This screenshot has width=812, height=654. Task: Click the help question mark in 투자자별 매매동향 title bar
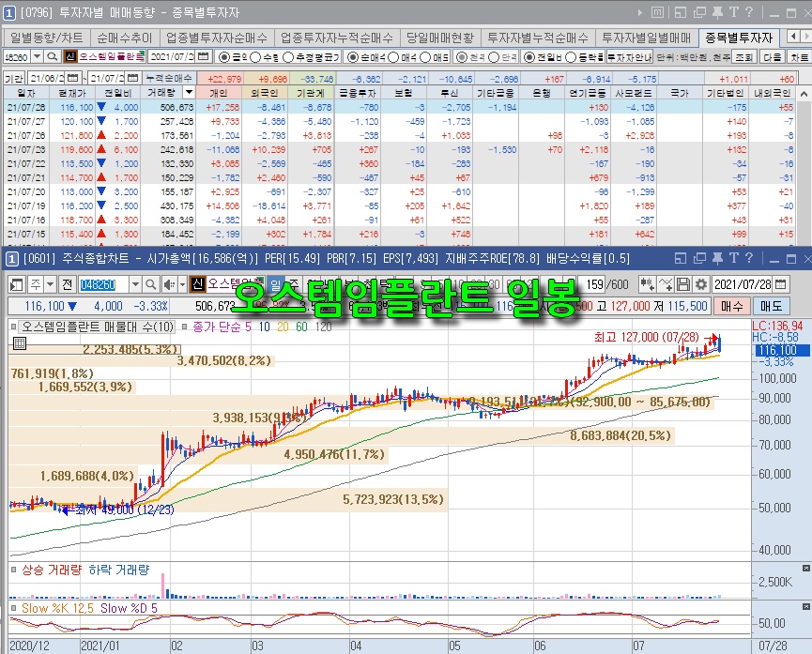[x=749, y=12]
